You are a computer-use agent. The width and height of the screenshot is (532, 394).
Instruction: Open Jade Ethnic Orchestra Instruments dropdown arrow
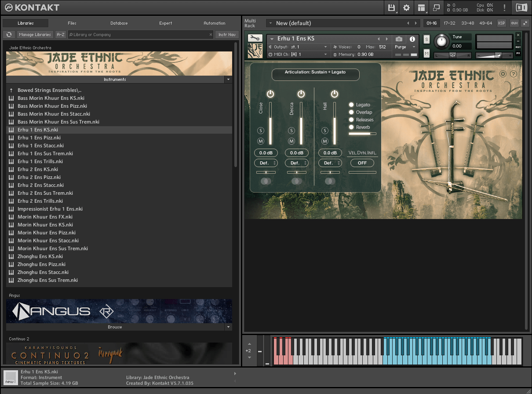pyautogui.click(x=228, y=80)
